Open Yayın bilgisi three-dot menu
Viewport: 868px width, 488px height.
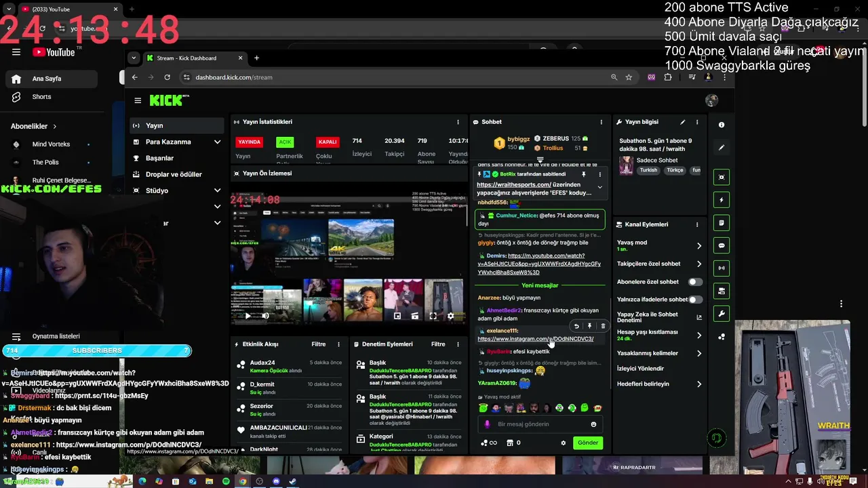696,122
